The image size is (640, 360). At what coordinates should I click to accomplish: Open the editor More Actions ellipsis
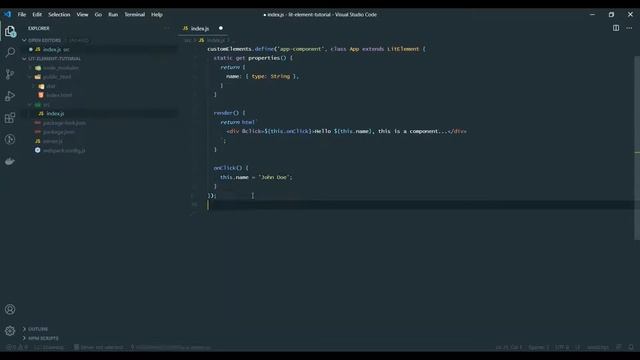point(629,28)
